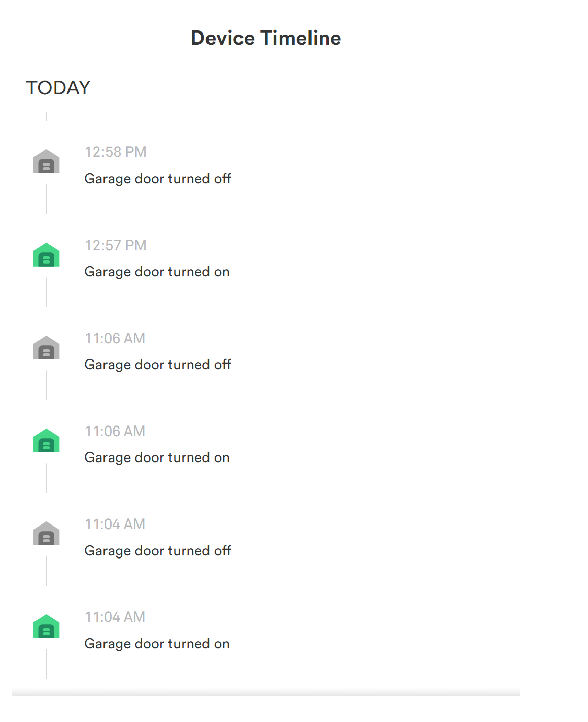Click the gray garage icon at 11:04 AM
The image size is (588, 722).
(x=46, y=534)
